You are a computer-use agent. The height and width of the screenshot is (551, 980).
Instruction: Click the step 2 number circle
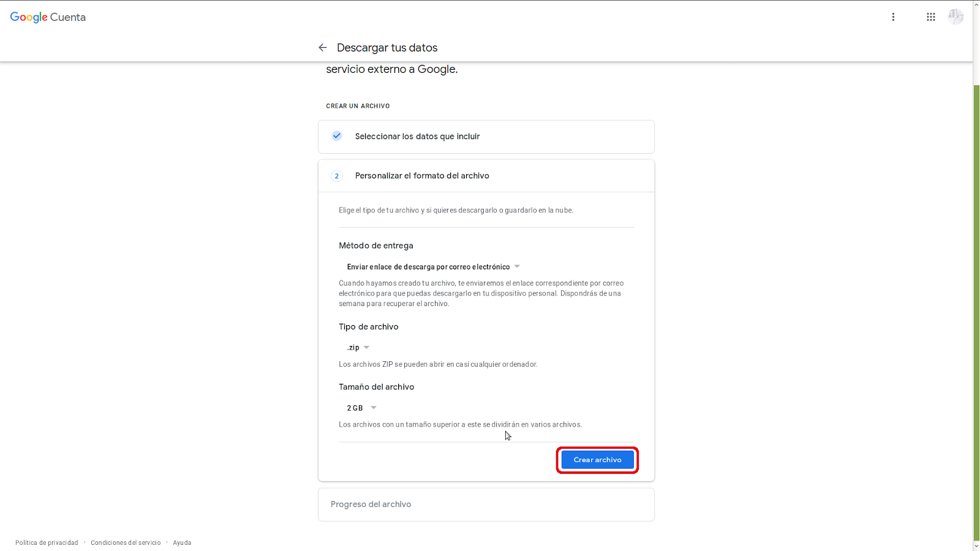pyautogui.click(x=337, y=176)
